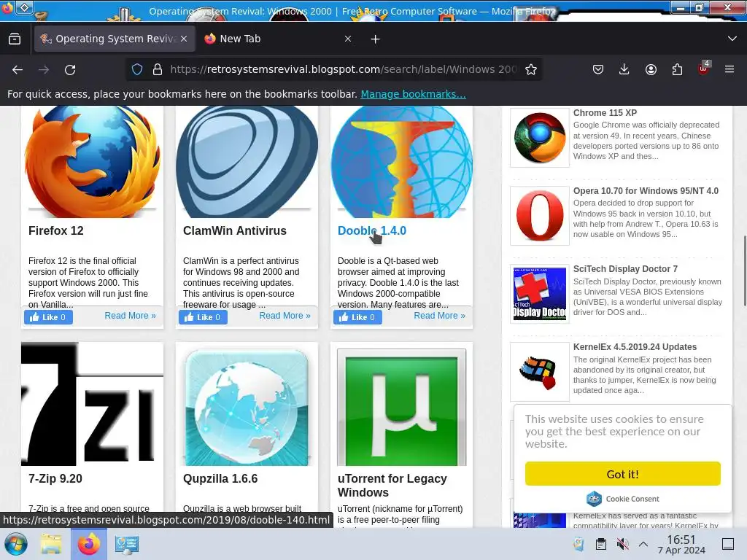
Task: Open the Downloads panel
Action: [624, 69]
